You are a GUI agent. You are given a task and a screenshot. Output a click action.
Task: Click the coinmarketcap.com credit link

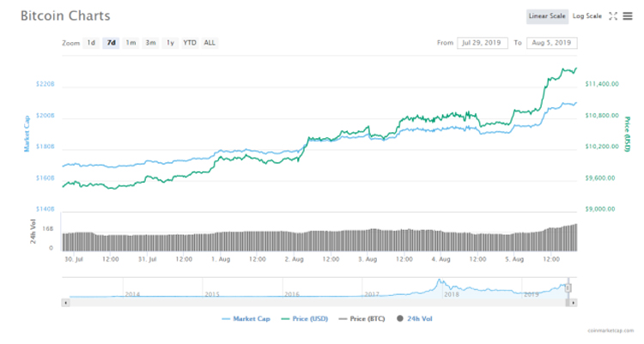pyautogui.click(x=611, y=330)
